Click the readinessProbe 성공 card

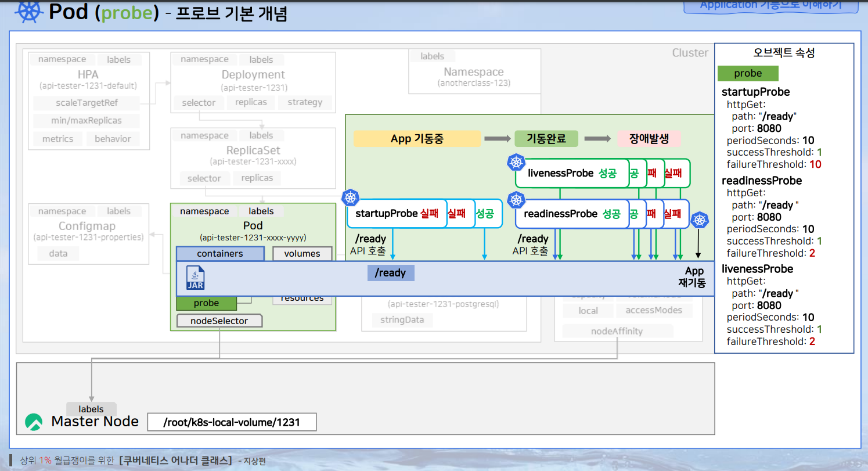click(x=572, y=214)
